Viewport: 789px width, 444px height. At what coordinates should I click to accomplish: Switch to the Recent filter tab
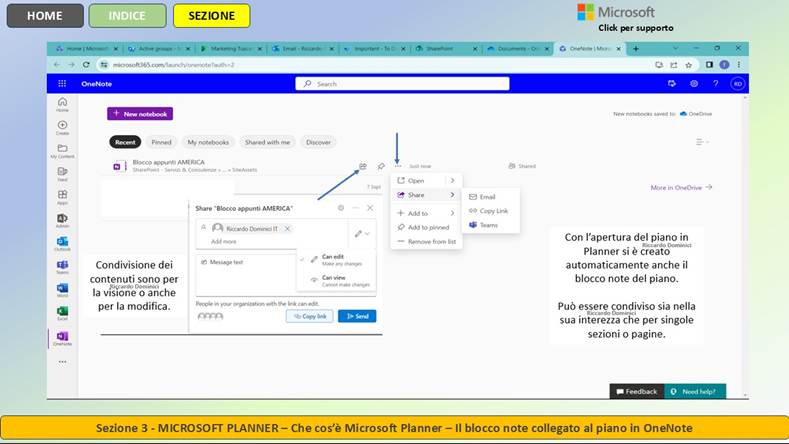125,142
